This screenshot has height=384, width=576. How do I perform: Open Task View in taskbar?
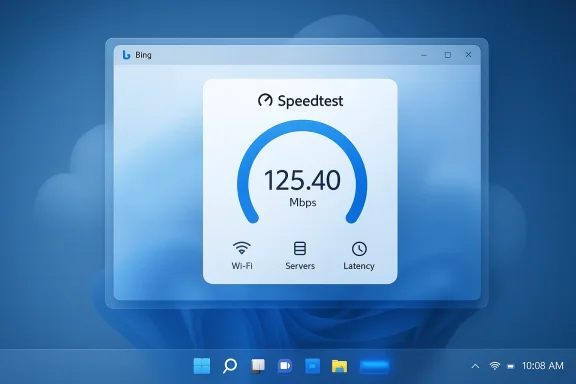(258, 366)
